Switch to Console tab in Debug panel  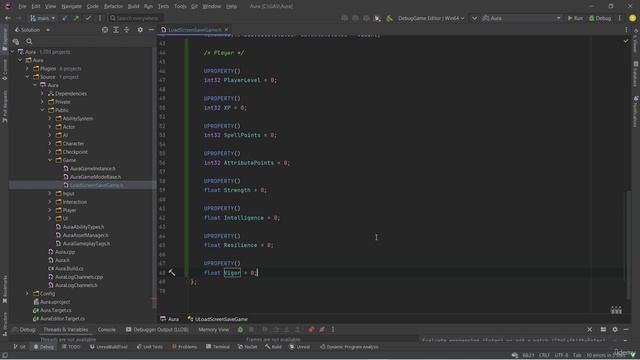click(107, 330)
